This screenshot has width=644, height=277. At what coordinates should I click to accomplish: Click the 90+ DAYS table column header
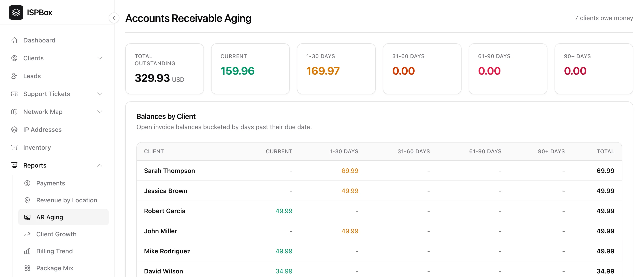click(x=551, y=151)
